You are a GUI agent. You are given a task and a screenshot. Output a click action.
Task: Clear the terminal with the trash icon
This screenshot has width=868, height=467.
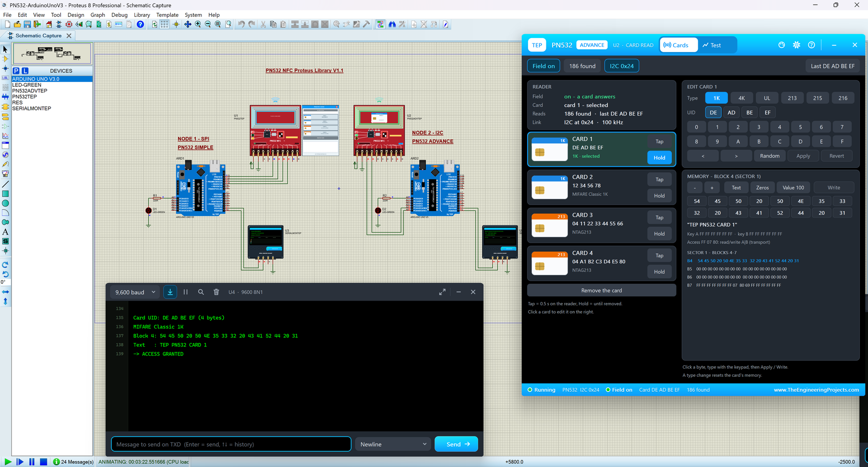pyautogui.click(x=216, y=292)
